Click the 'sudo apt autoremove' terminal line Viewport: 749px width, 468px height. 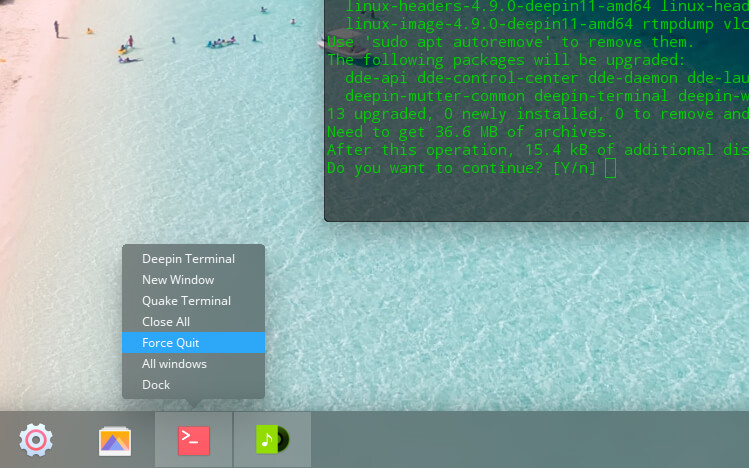(510, 42)
